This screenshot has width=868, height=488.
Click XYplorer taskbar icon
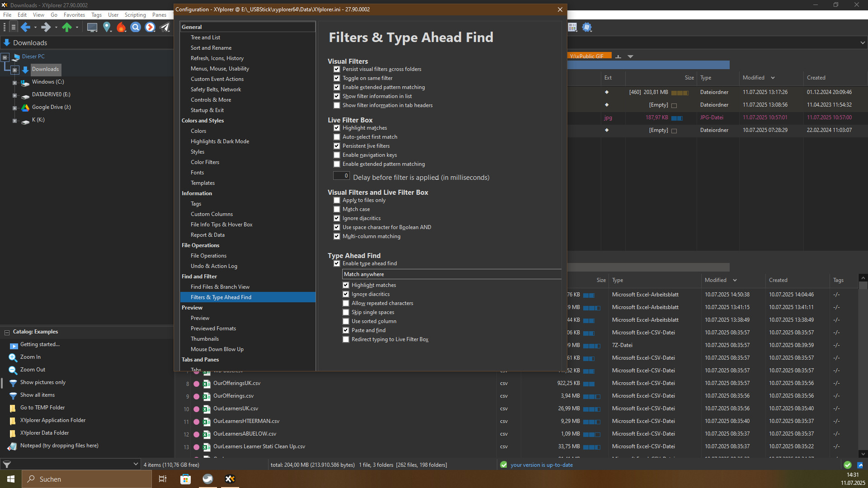point(230,479)
